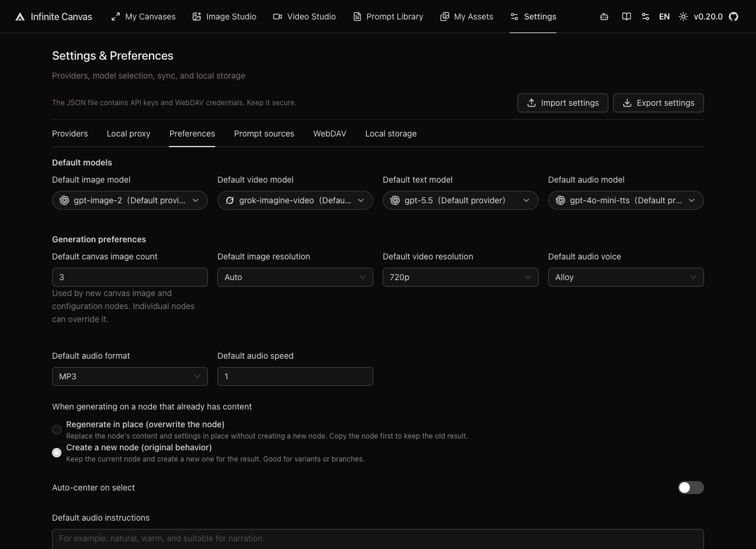Click Settings in the top navigation
This screenshot has width=756, height=549.
click(x=533, y=17)
